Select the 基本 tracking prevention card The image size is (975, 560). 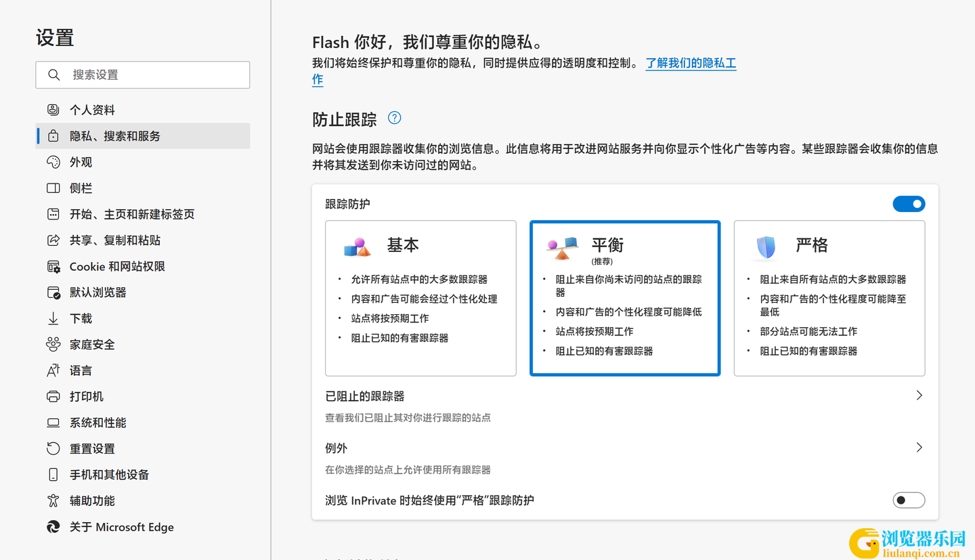[x=420, y=298]
